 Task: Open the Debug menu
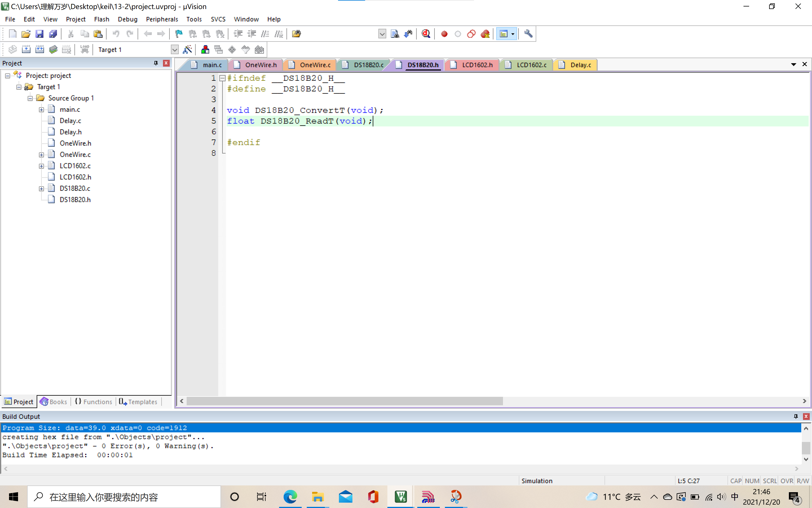pos(127,19)
